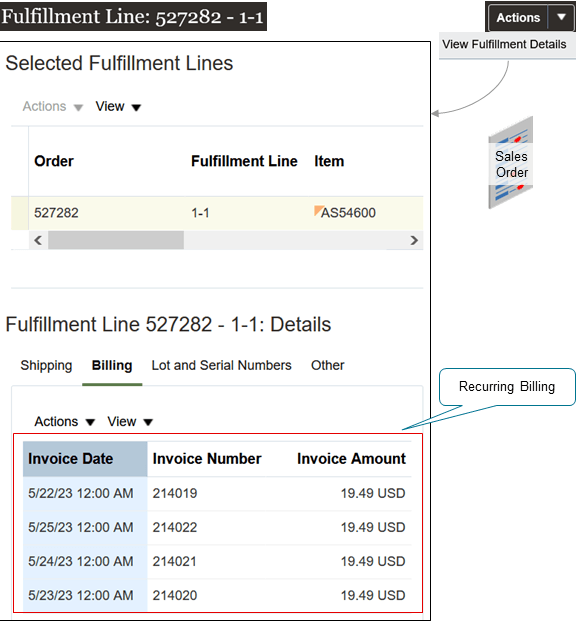Select the 5/22/23 12:00 AM invoice date
The image size is (576, 624).
pyautogui.click(x=81, y=493)
